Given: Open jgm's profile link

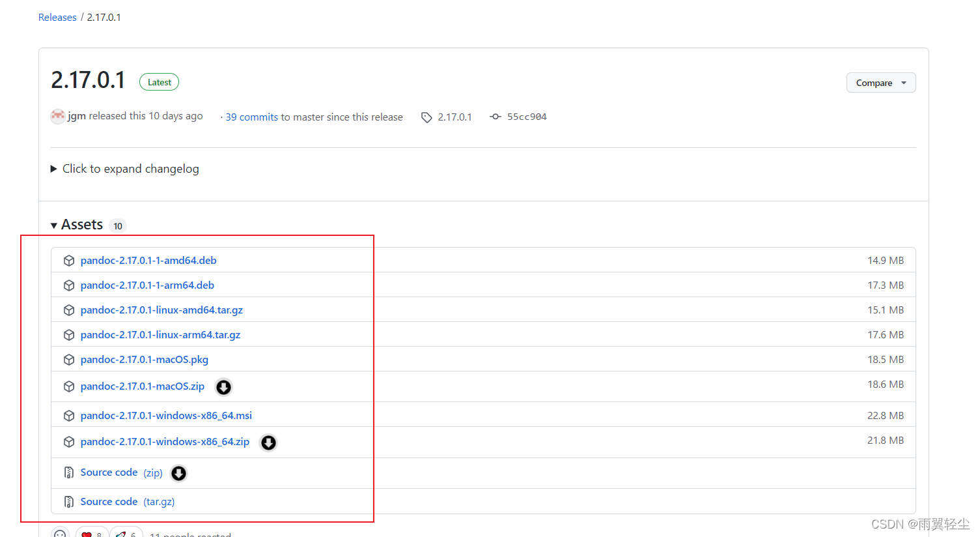Looking at the screenshot, I should 77,116.
